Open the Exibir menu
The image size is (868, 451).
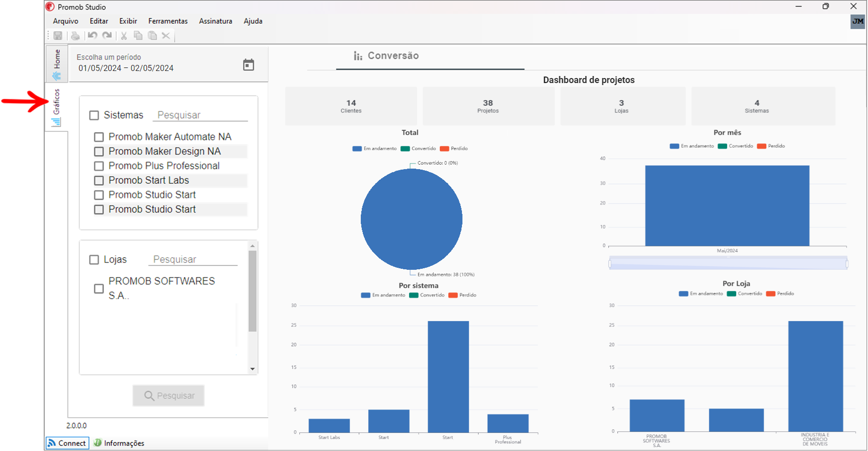(x=128, y=21)
